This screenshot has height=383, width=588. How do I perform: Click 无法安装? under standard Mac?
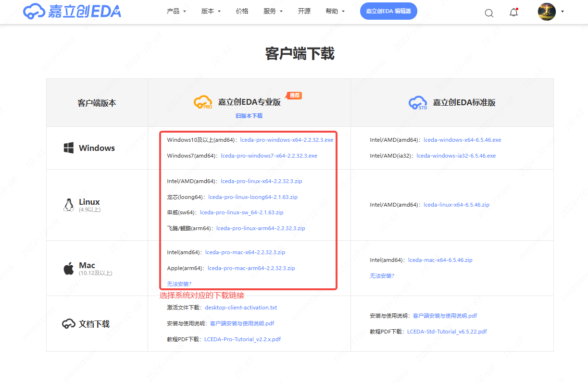[382, 276]
